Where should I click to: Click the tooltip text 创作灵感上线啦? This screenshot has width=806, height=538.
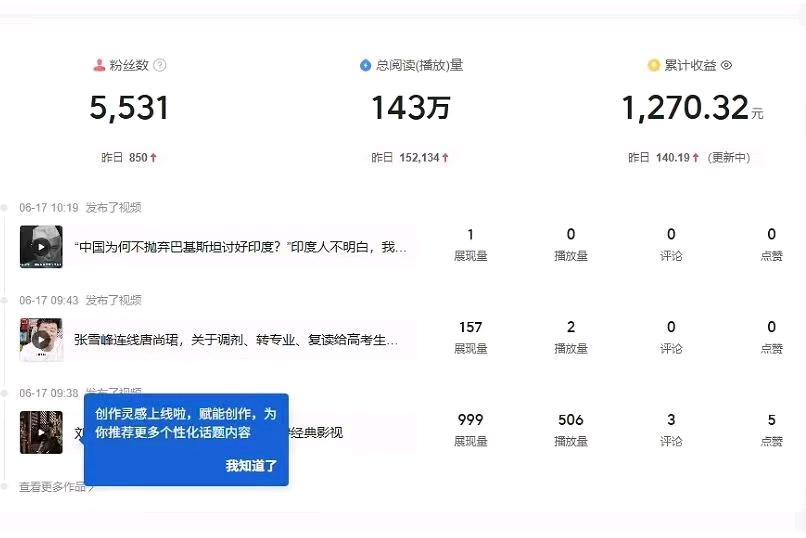tap(186, 423)
